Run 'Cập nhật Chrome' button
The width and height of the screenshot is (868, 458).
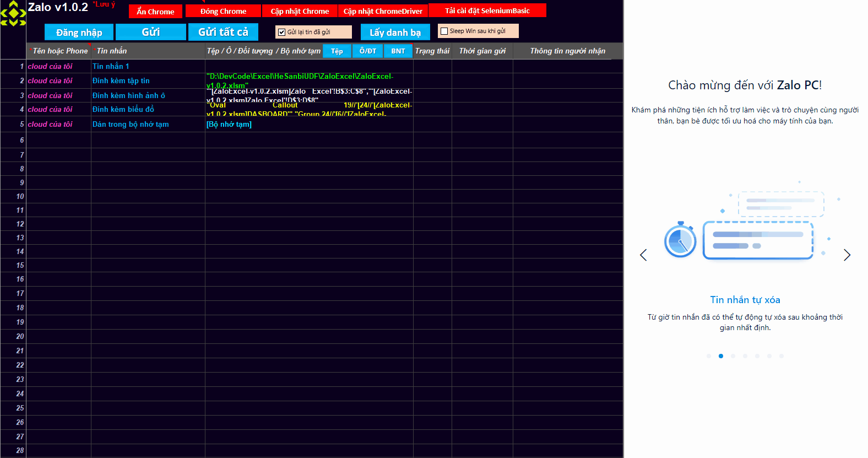click(x=300, y=12)
